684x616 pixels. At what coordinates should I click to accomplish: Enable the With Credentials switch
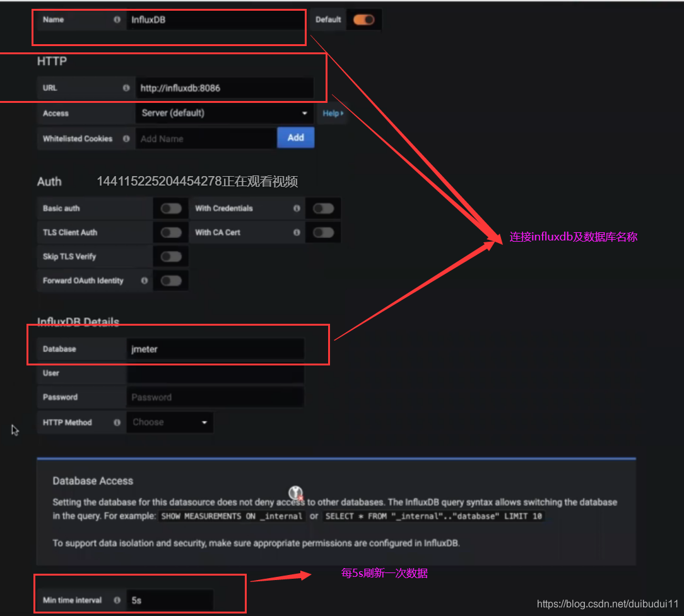coord(323,208)
